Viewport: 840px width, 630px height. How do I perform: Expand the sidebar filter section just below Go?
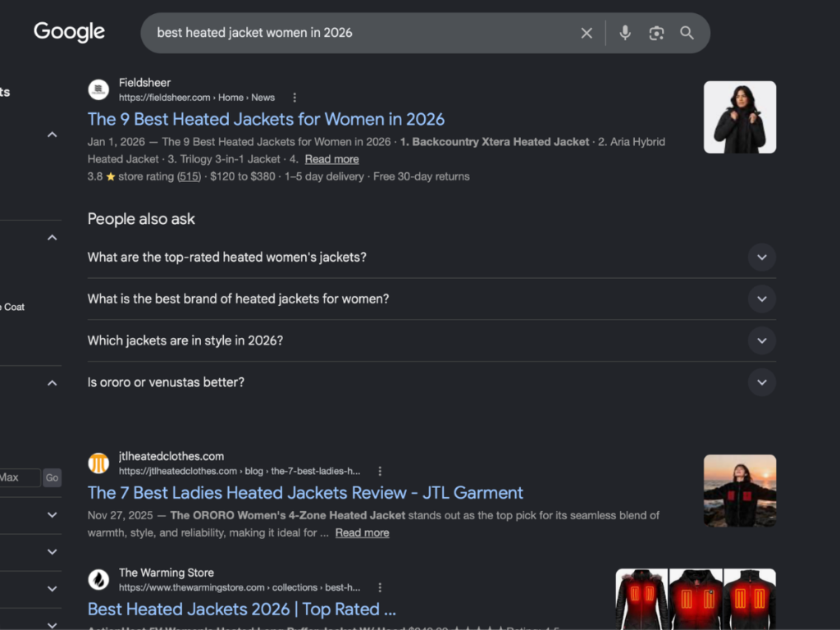[x=52, y=515]
